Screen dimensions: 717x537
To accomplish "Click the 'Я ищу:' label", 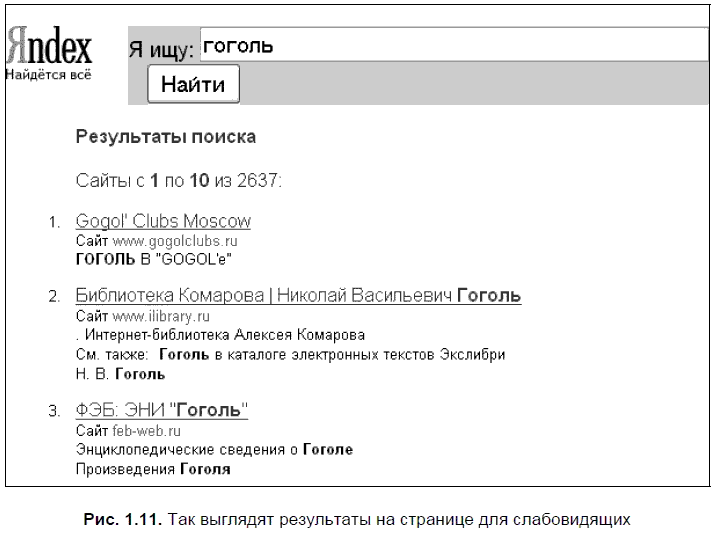I will [x=161, y=50].
